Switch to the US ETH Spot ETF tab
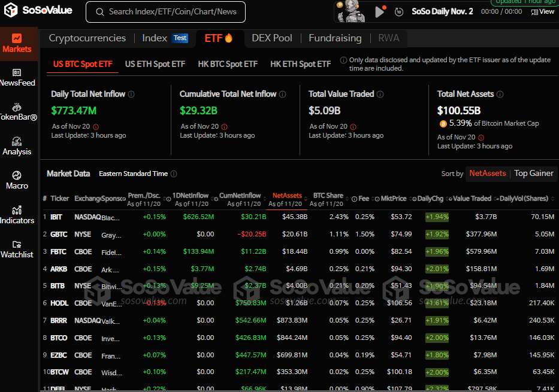559x392 pixels. tap(155, 64)
